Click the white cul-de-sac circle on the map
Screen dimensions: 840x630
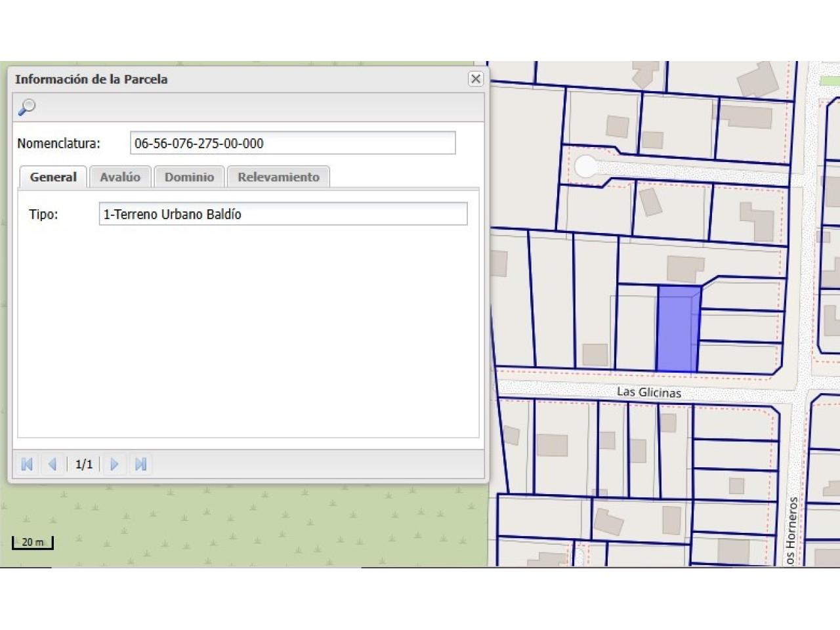coord(585,167)
